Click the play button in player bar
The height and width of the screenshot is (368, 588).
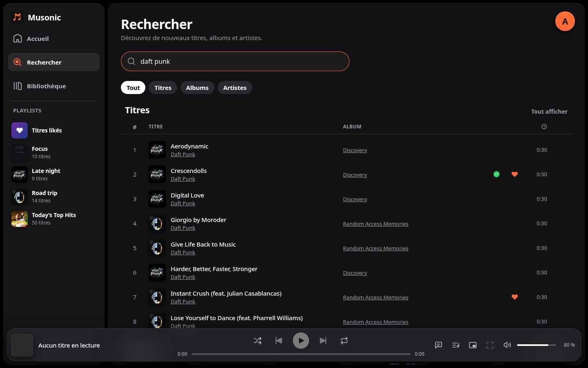[301, 341]
